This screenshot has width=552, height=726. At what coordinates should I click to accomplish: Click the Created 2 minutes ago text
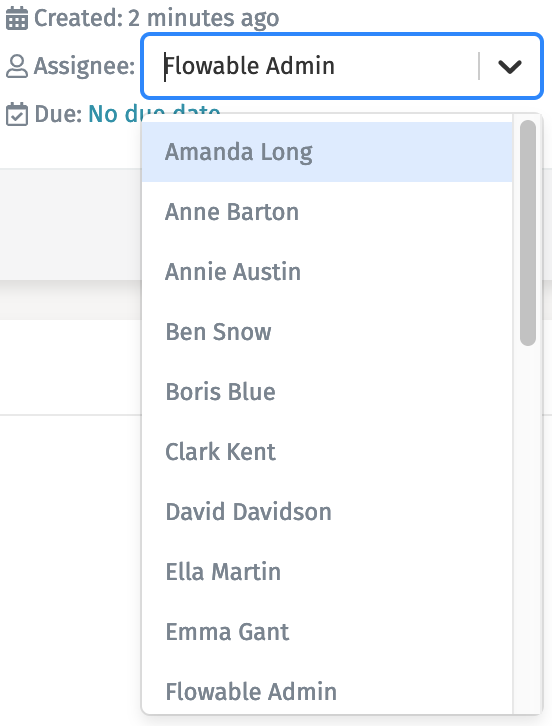[x=157, y=19]
